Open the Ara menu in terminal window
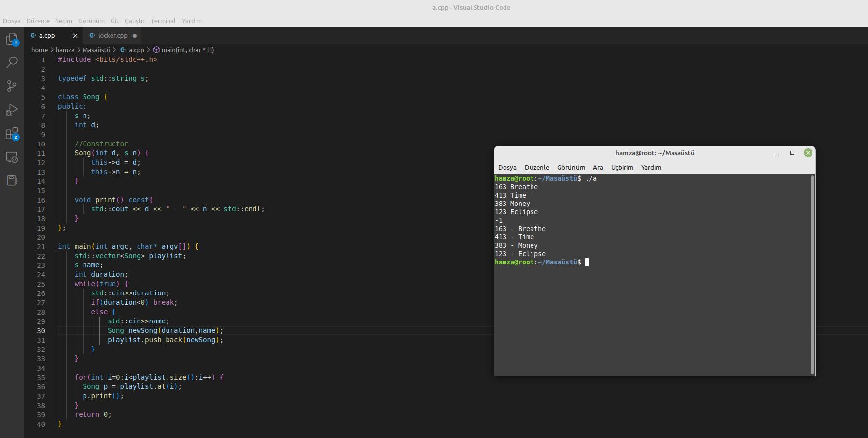 coord(598,167)
